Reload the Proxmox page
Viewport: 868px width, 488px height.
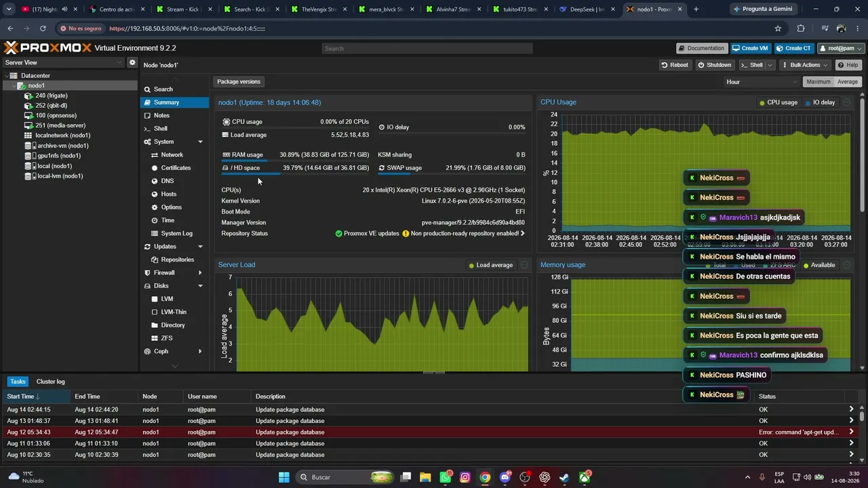(43, 28)
